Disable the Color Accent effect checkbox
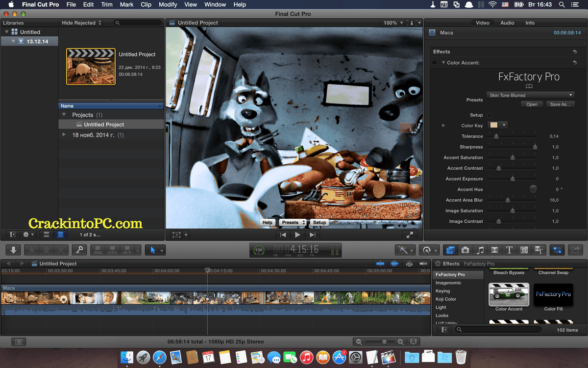The image size is (588, 368). point(435,63)
